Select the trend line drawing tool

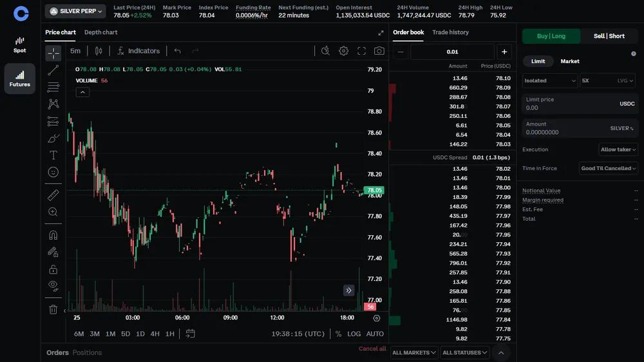(53, 70)
